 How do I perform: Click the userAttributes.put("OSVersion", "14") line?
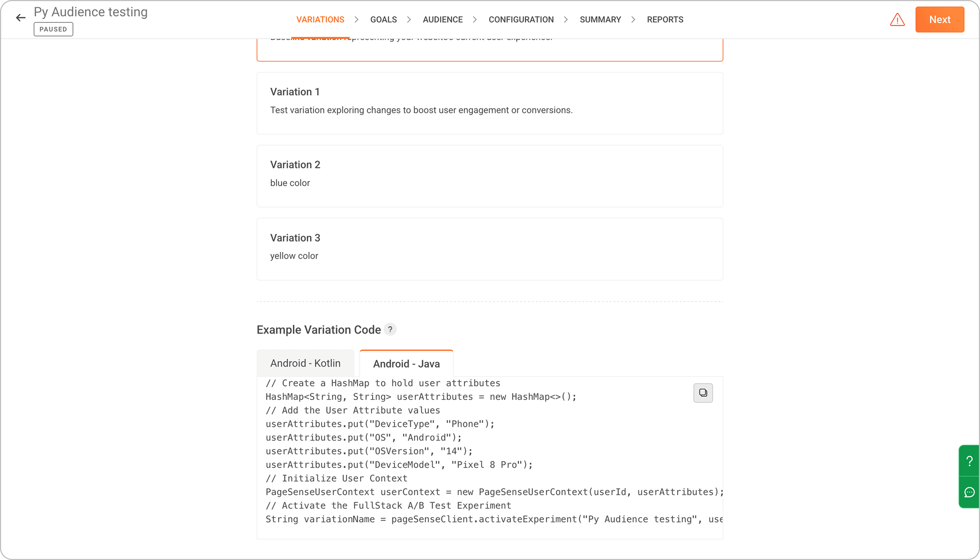369,451
